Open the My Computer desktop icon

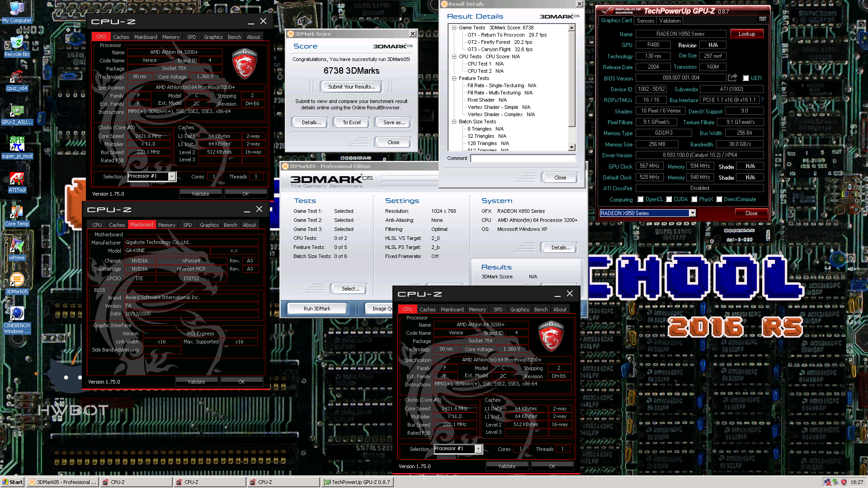pos(17,12)
